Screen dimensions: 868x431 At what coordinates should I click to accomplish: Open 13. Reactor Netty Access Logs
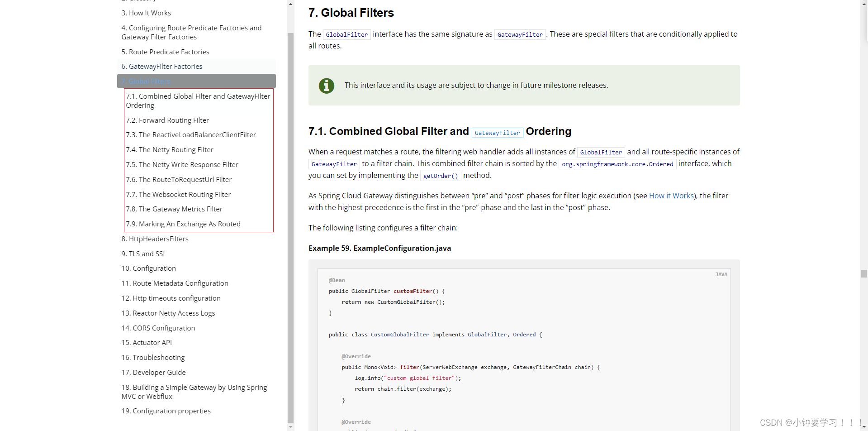[x=168, y=313]
